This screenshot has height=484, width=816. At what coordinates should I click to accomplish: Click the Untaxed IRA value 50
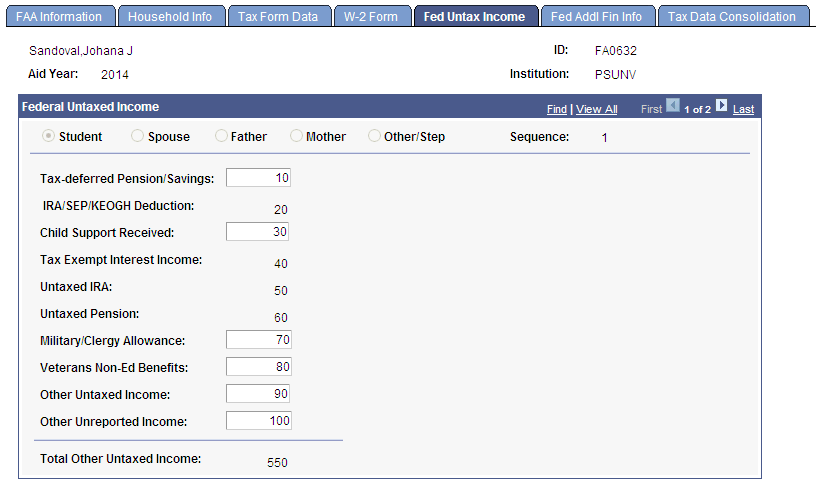click(280, 291)
